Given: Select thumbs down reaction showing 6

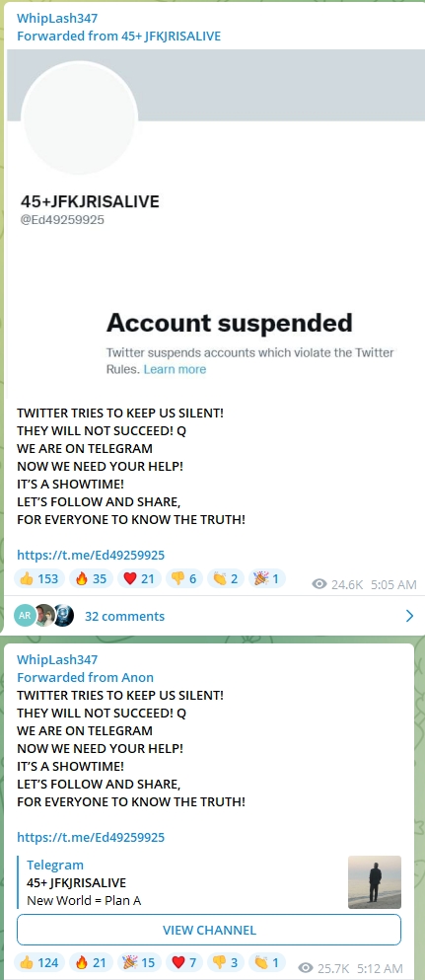Looking at the screenshot, I should 183,578.
